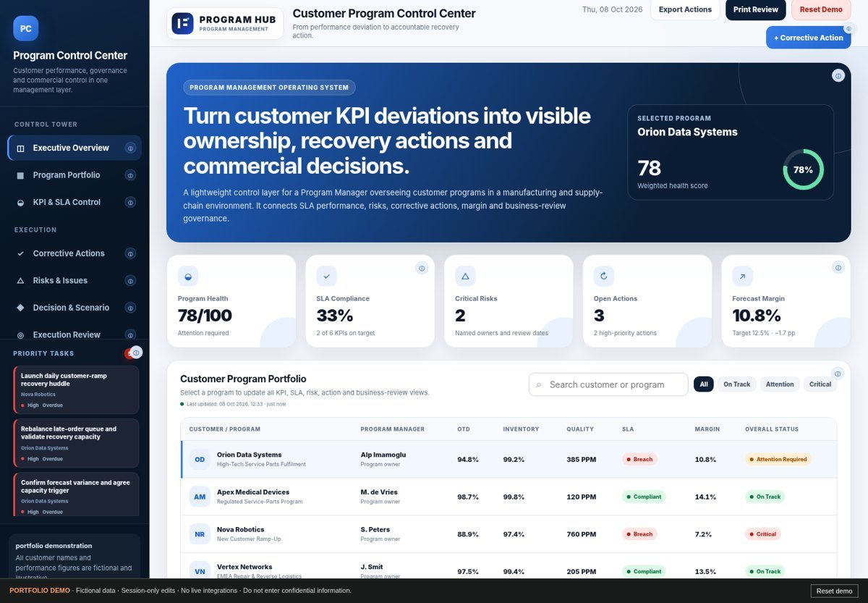Click + Corrective Action button
The image size is (868, 603).
tap(808, 38)
